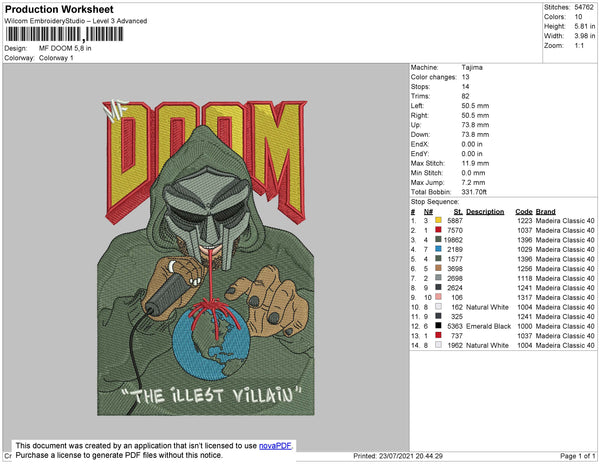The height and width of the screenshot is (464, 600).
Task: Click the 'Stop Sequence:' heading
Action: [x=435, y=202]
